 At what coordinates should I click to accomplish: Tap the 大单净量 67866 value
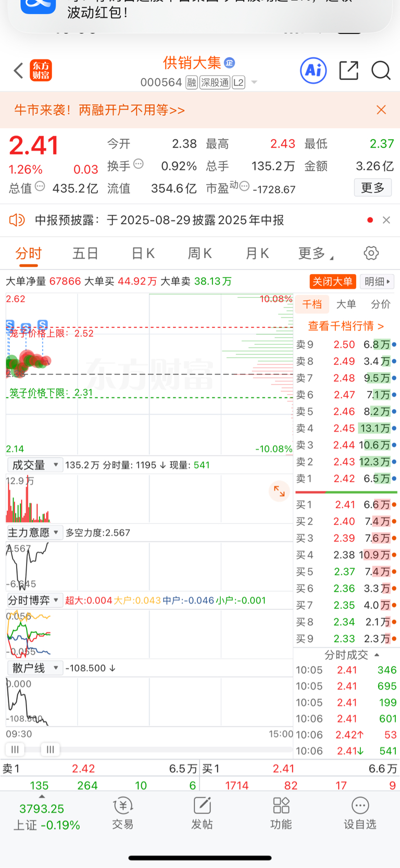[65, 282]
